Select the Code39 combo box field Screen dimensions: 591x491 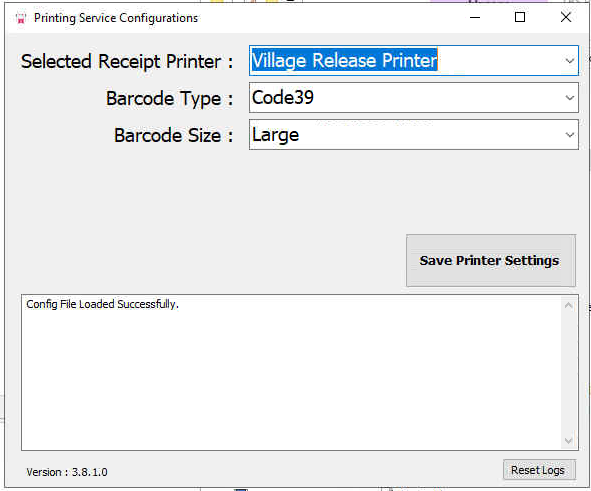(x=413, y=98)
